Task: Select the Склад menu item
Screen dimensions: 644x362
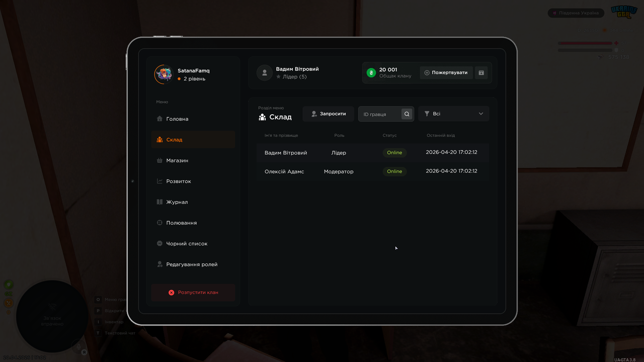Action: 193,140
